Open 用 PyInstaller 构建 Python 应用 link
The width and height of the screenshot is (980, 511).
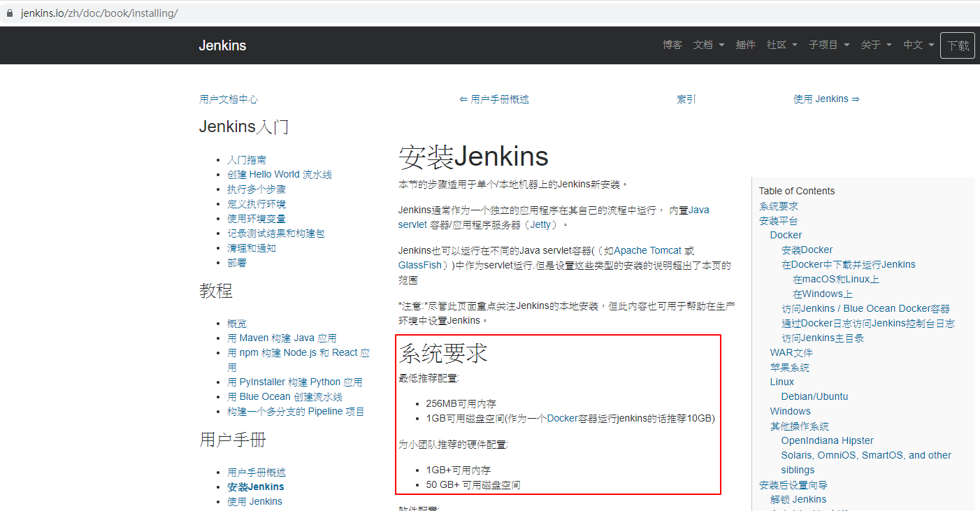tap(295, 382)
